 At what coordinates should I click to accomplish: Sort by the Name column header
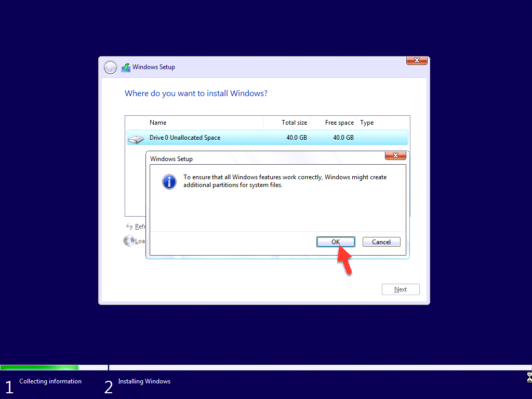(158, 123)
